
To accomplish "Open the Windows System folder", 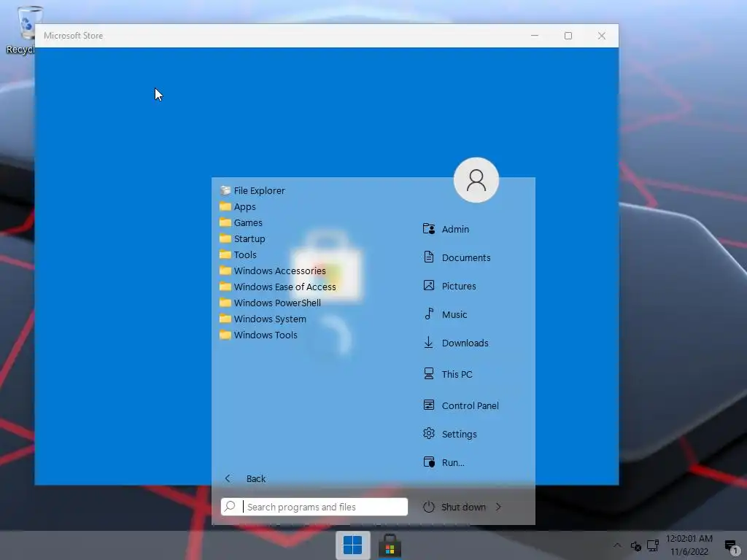I will point(263,319).
